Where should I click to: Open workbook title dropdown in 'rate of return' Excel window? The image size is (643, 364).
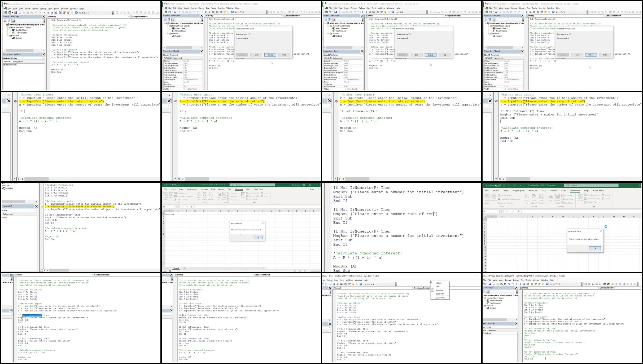tap(558, 185)
